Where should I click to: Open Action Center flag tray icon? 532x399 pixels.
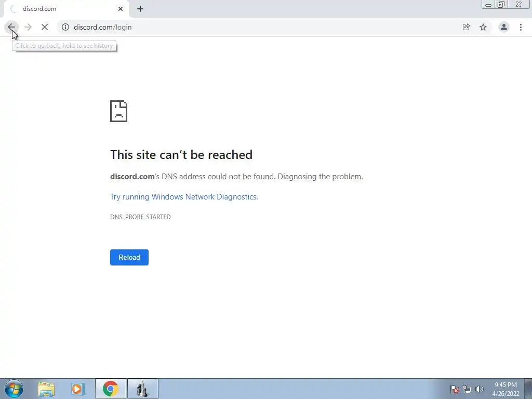pyautogui.click(x=455, y=389)
